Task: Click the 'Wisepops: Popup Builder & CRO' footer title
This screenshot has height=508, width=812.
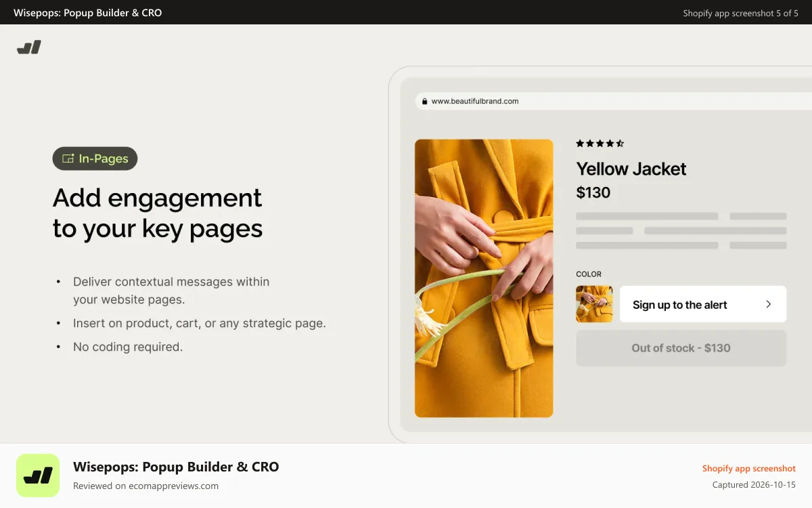Action: pos(176,467)
